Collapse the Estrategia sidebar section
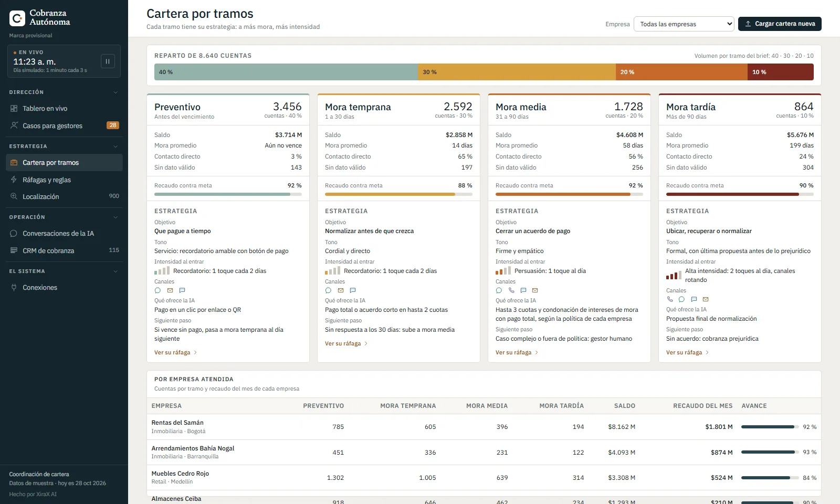 115,146
